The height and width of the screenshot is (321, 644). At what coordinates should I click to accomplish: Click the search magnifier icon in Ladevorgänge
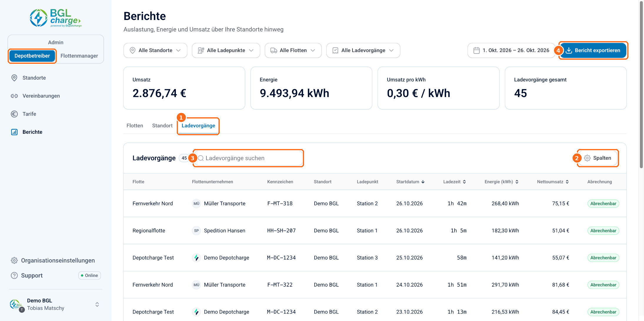201,158
